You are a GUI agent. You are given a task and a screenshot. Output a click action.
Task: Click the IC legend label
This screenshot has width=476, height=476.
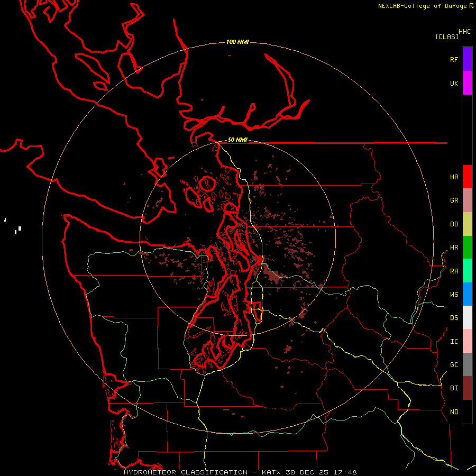[x=454, y=341]
